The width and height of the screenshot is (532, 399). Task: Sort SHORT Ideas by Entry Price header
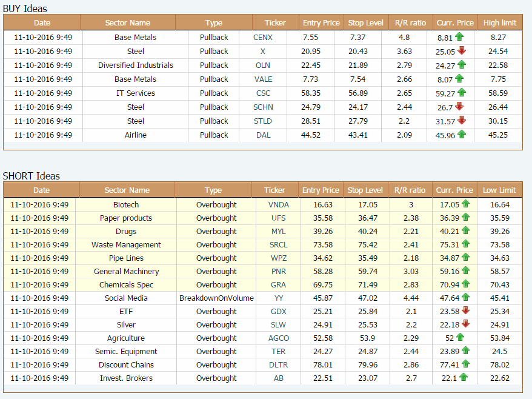pyautogui.click(x=321, y=190)
